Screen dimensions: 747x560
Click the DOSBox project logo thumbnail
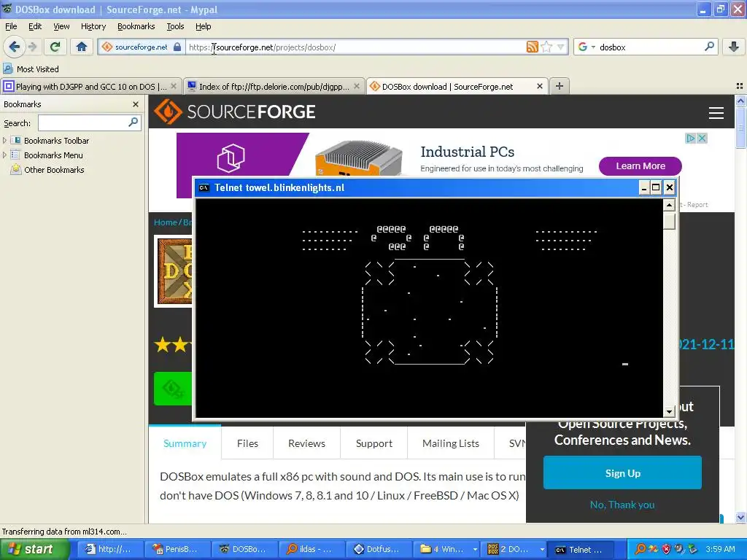pyautogui.click(x=174, y=271)
